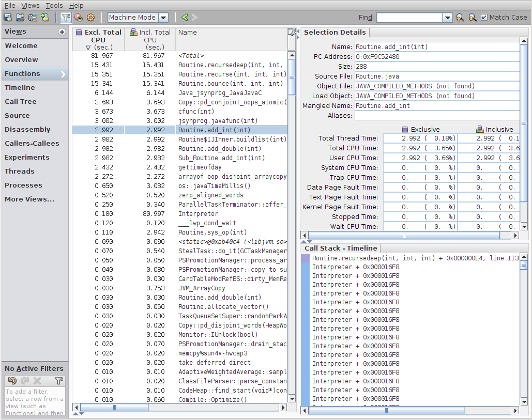Select the Routine.sys_op(int) row
Image resolution: width=532 pixels, height=420 pixels.
point(180,232)
